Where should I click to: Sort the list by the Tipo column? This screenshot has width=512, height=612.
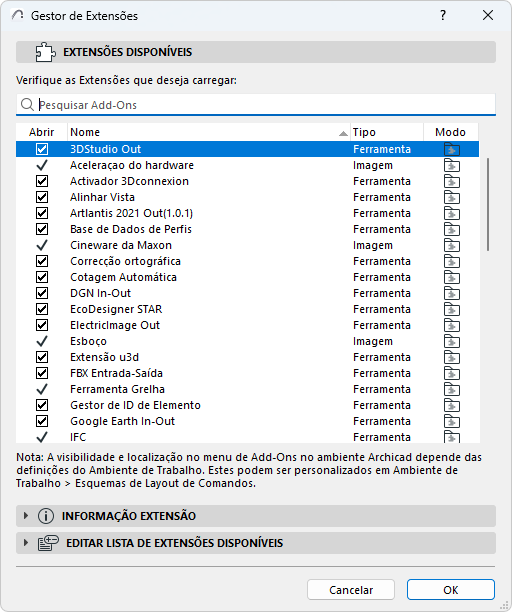pos(387,132)
